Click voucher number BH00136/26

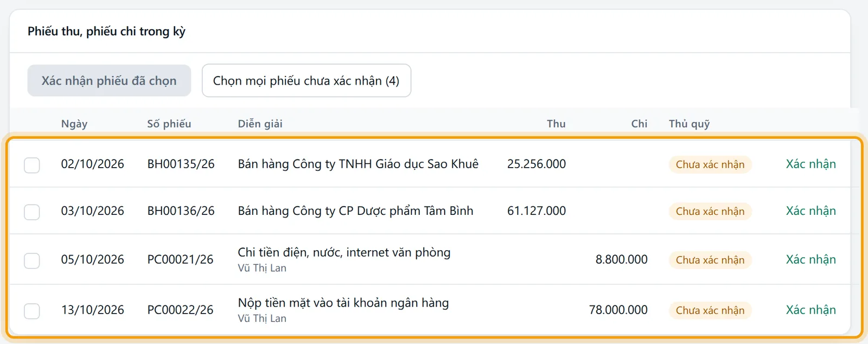181,211
